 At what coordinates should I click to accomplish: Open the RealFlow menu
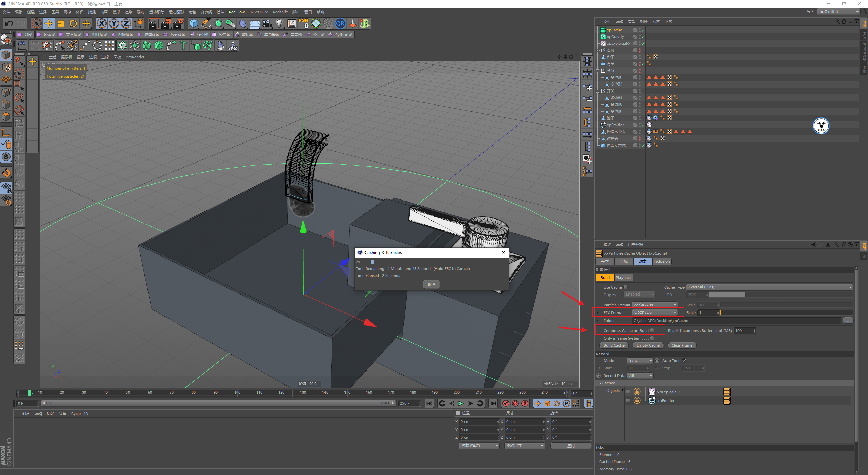click(x=237, y=12)
